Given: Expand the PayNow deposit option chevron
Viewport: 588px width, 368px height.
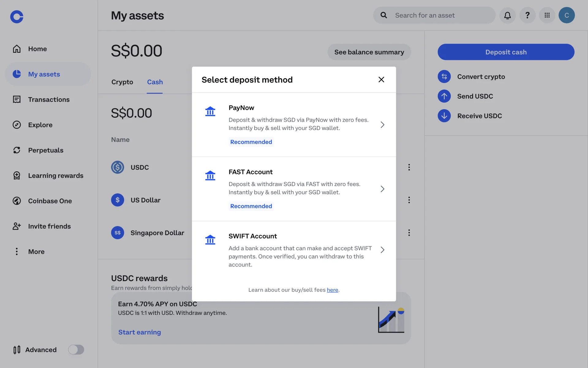Looking at the screenshot, I should pos(382,125).
